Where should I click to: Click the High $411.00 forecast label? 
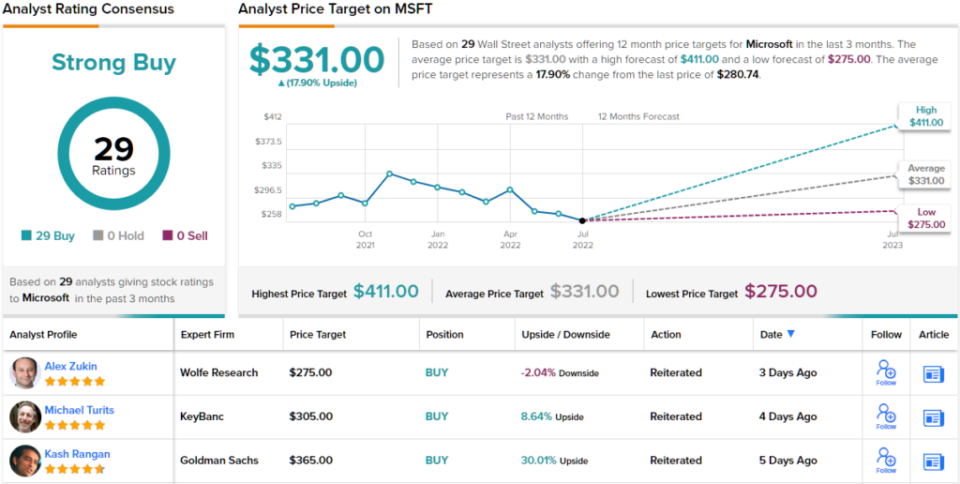[x=925, y=116]
